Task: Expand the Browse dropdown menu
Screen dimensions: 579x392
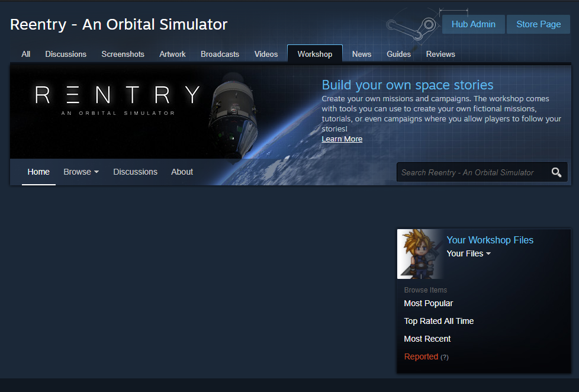Action: coord(81,172)
